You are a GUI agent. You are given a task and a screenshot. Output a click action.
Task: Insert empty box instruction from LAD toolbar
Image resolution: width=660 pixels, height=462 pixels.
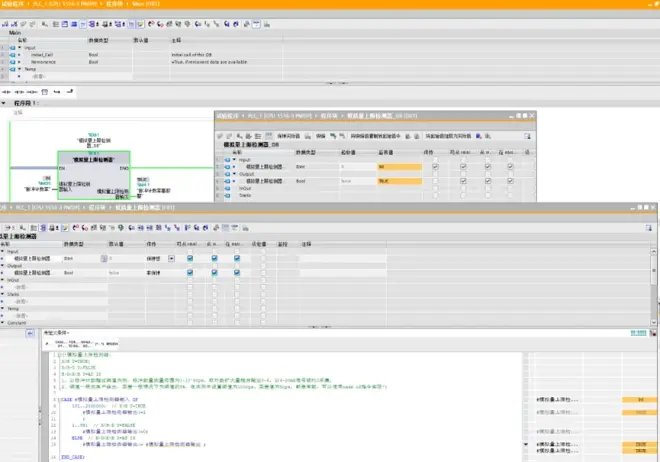(42, 92)
